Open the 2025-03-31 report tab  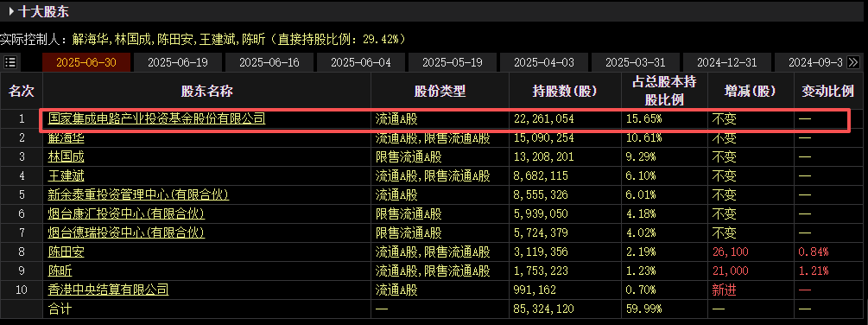point(636,62)
